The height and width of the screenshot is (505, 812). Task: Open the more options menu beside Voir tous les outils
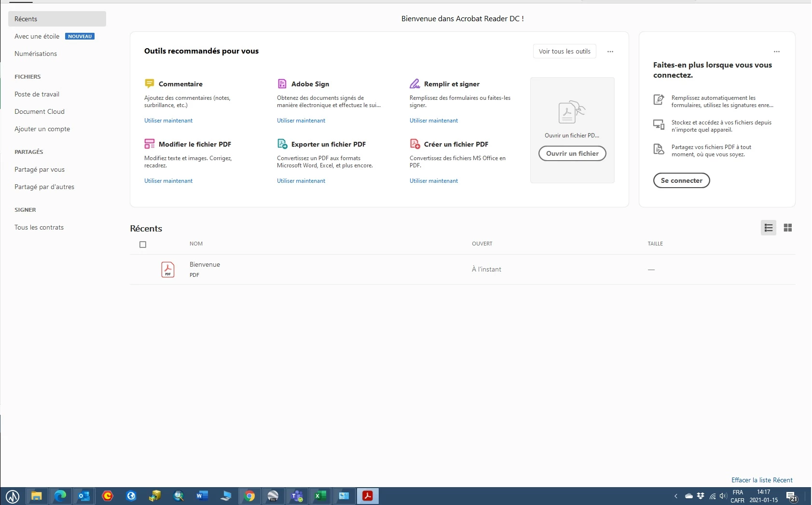(610, 52)
